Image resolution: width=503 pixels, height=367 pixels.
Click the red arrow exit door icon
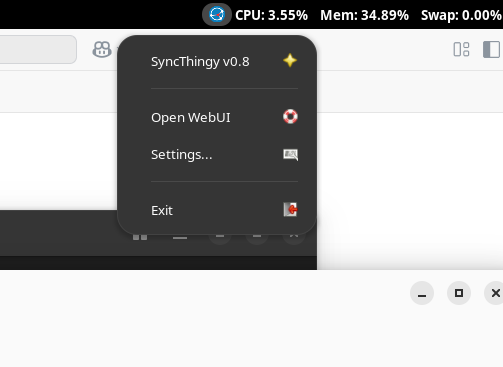pos(290,210)
